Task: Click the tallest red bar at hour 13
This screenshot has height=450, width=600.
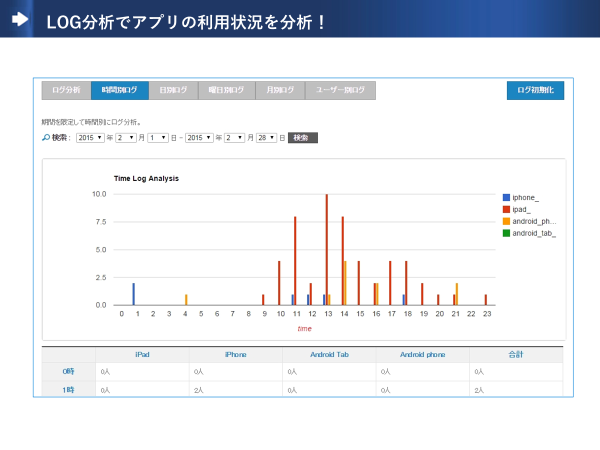Action: [x=327, y=250]
